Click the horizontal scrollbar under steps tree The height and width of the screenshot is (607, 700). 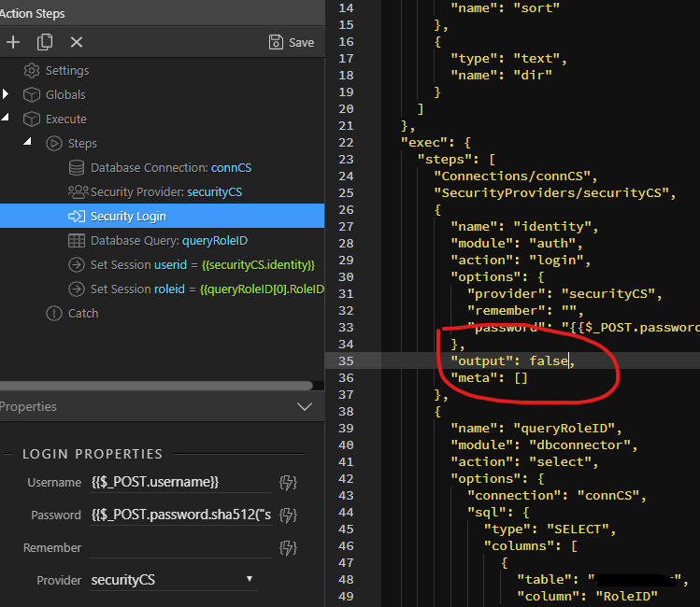tap(156, 386)
